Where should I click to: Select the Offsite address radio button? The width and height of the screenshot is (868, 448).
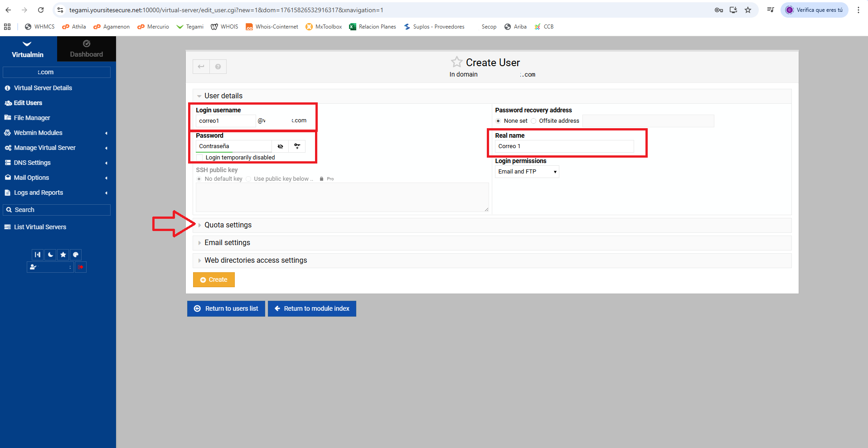533,121
